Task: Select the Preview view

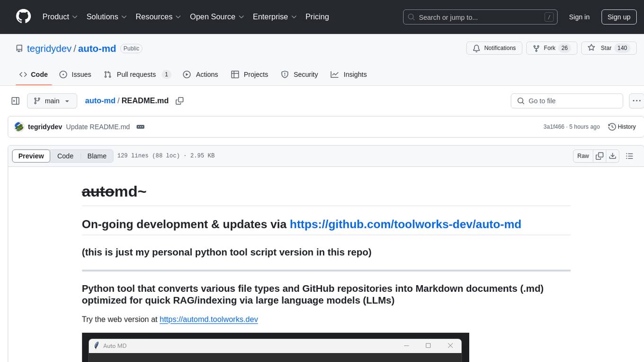Action: [x=31, y=156]
